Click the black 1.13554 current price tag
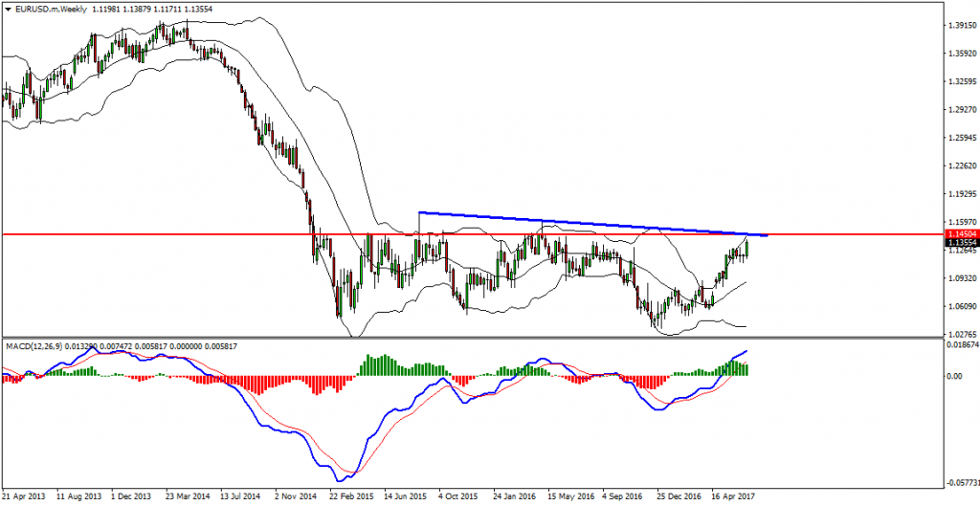This screenshot has width=980, height=506. (x=960, y=244)
